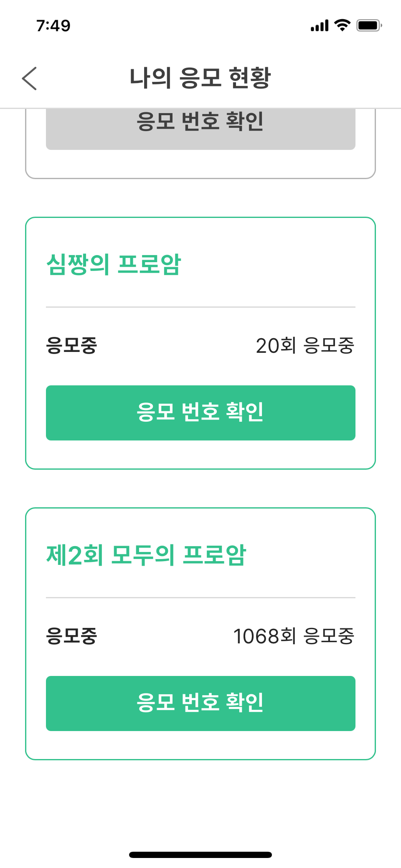Open the 제2회 모두의 프로암 card title
Viewport: 401px width, 868px height.
146,555
